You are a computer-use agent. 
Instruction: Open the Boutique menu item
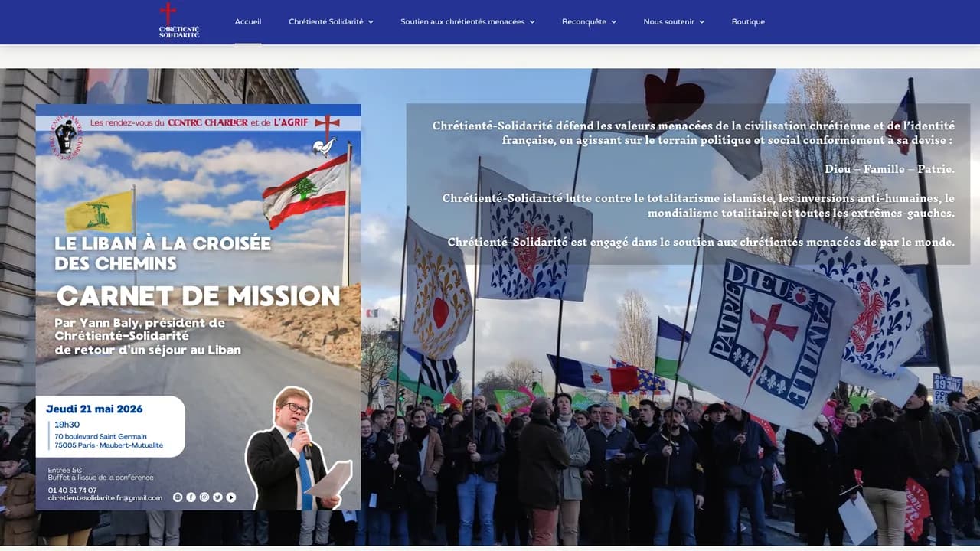748,21
